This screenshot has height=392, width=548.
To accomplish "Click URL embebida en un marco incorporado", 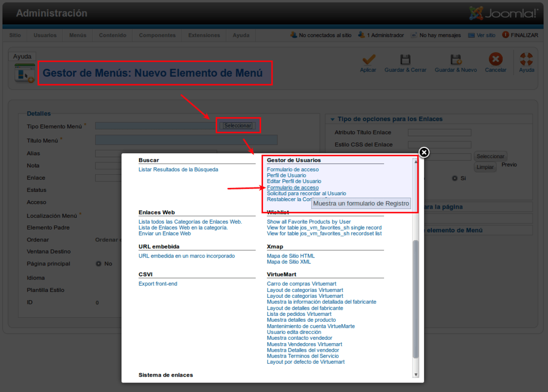I will [x=187, y=256].
